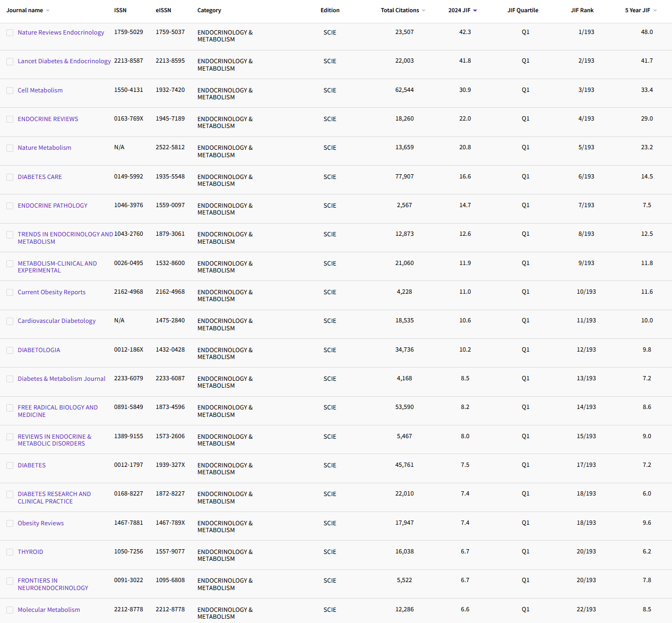Open the 5 Year JIF sort dropdown
The width and height of the screenshot is (672, 623).
(x=656, y=10)
